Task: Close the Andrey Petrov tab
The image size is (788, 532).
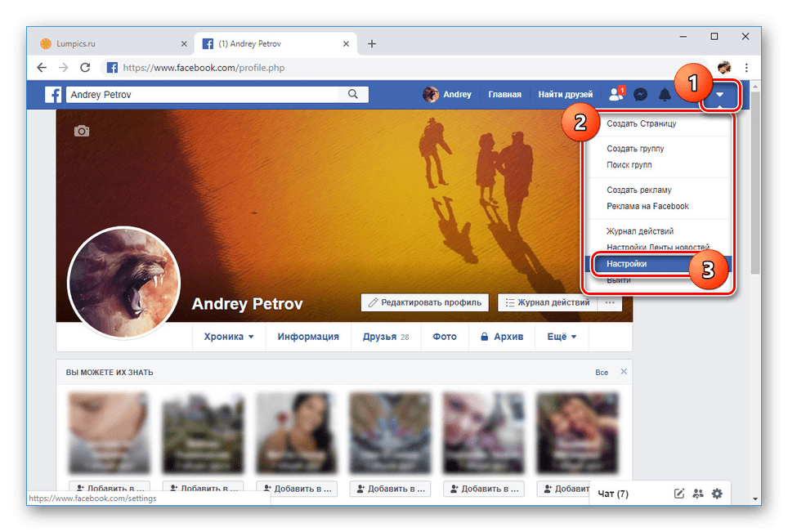Action: pyautogui.click(x=346, y=43)
